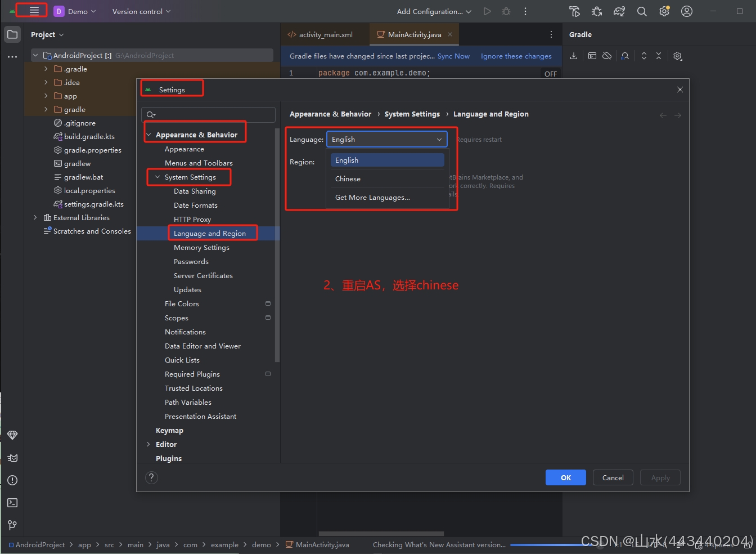The height and width of the screenshot is (554, 756).
Task: Open build.gradle.kts in project tree
Action: (84, 136)
